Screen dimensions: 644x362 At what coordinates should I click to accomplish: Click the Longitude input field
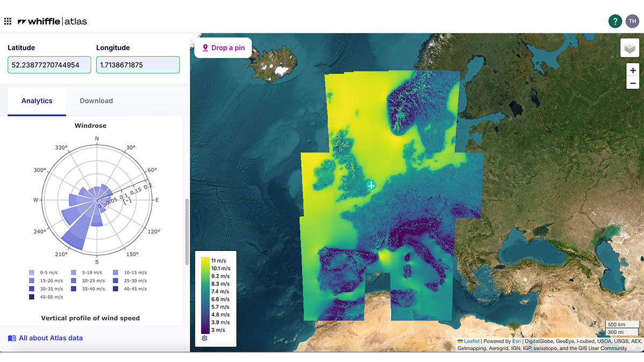[138, 65]
